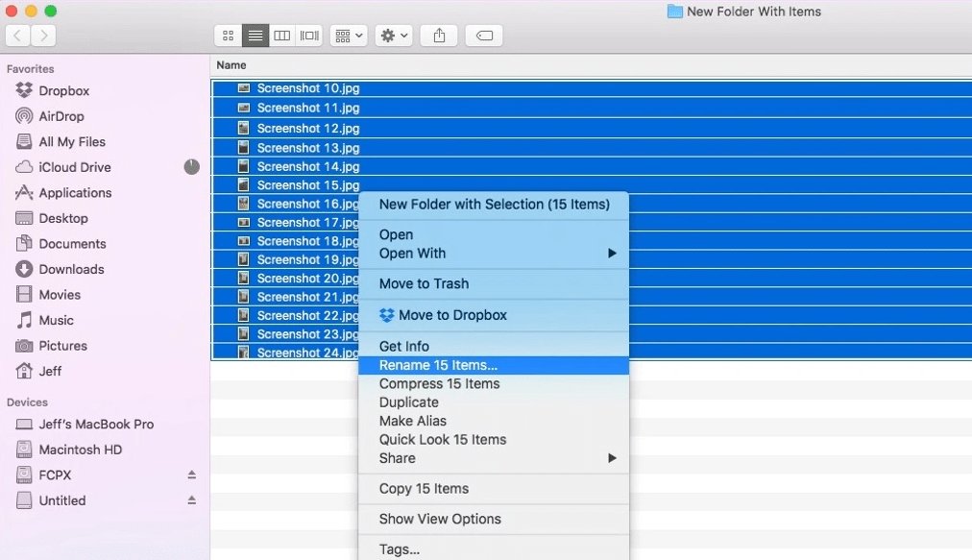The width and height of the screenshot is (972, 560).
Task: Click iCloud Drive sync progress indicator
Action: tap(191, 167)
